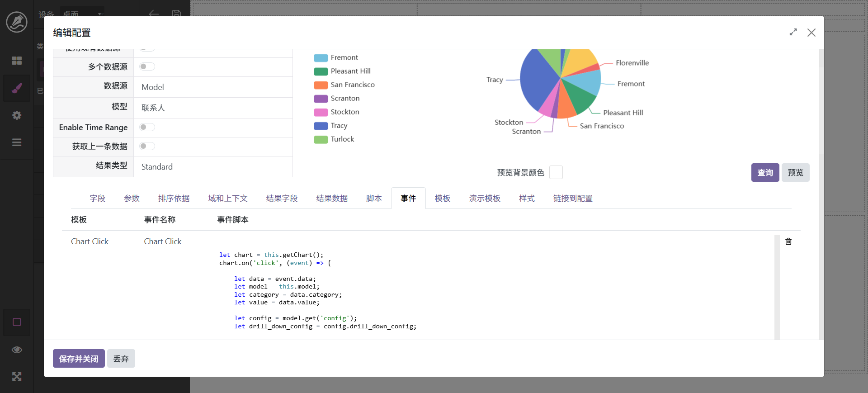The width and height of the screenshot is (868, 393).
Task: Click the 保存并关闭 button
Action: [x=79, y=359]
